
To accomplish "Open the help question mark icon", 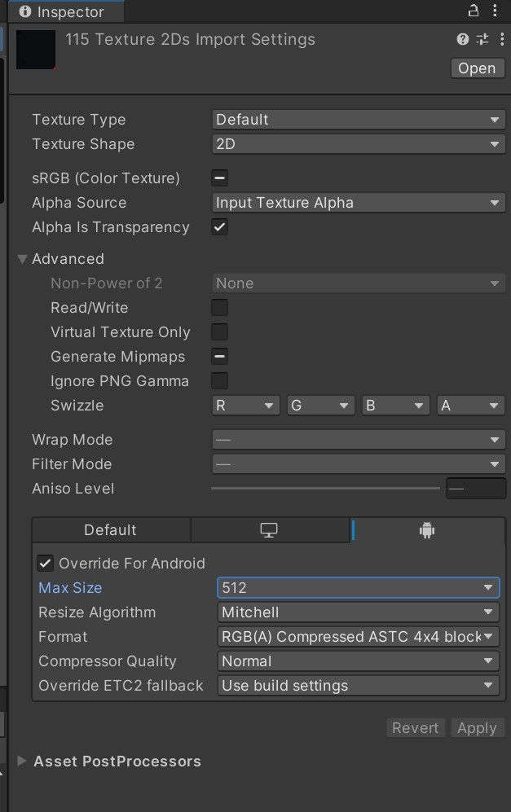I will click(463, 39).
